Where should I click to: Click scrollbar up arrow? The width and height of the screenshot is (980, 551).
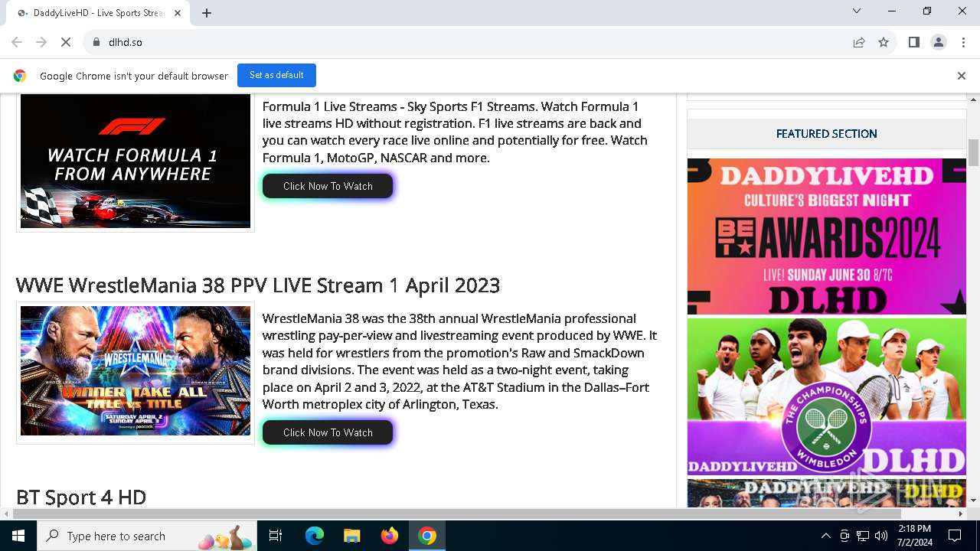click(x=973, y=99)
